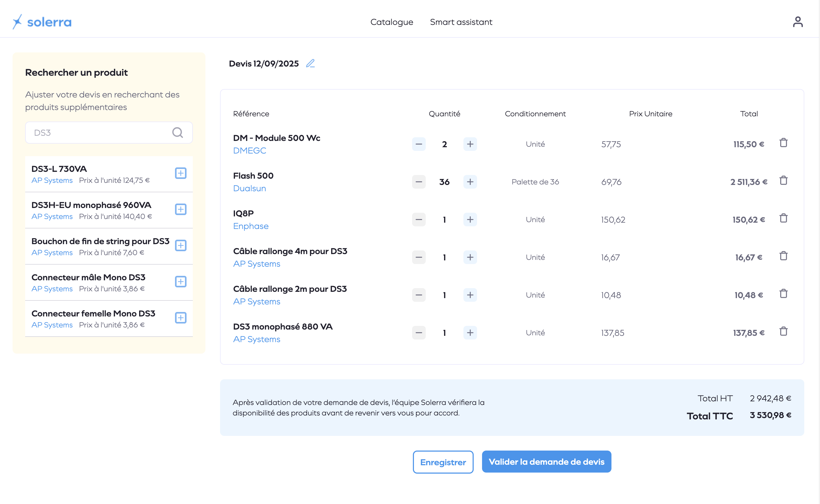Add DS3H-EU monophasé 960VA product
820x504 pixels.
(x=180, y=209)
